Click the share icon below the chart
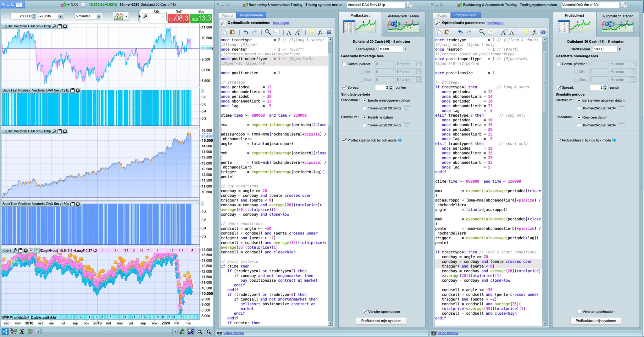 coord(5,331)
